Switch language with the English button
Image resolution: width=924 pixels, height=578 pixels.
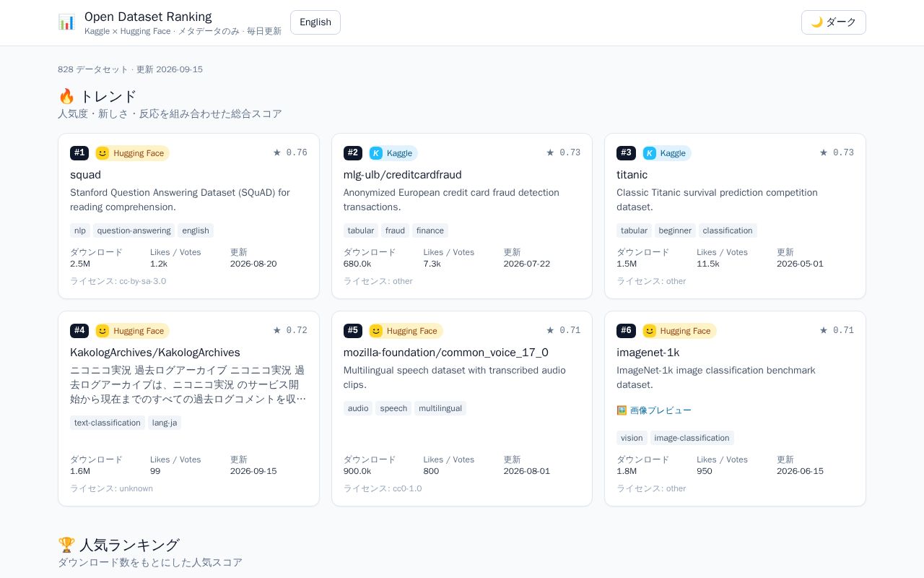point(315,22)
